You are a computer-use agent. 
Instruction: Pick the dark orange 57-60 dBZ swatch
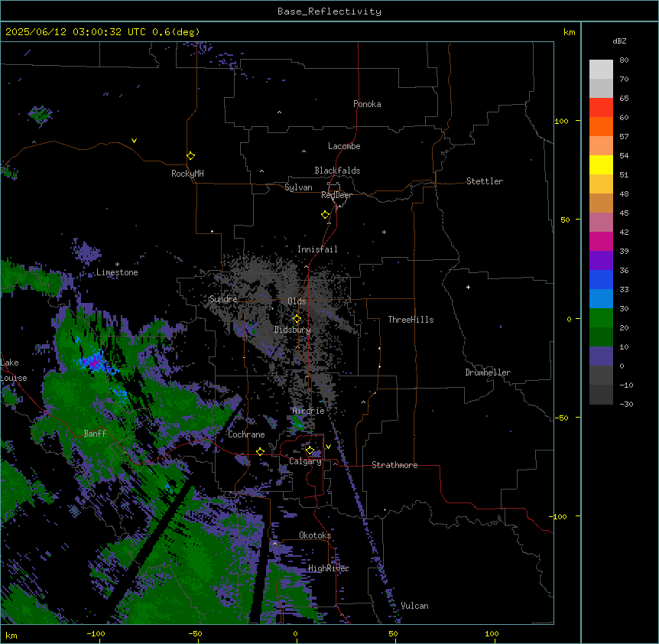pyautogui.click(x=601, y=126)
